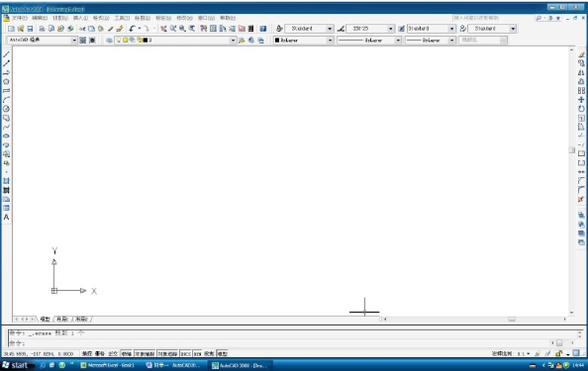The image size is (588, 371).
Task: Click the black color swatch in ByLayer color box
Action: click(277, 41)
